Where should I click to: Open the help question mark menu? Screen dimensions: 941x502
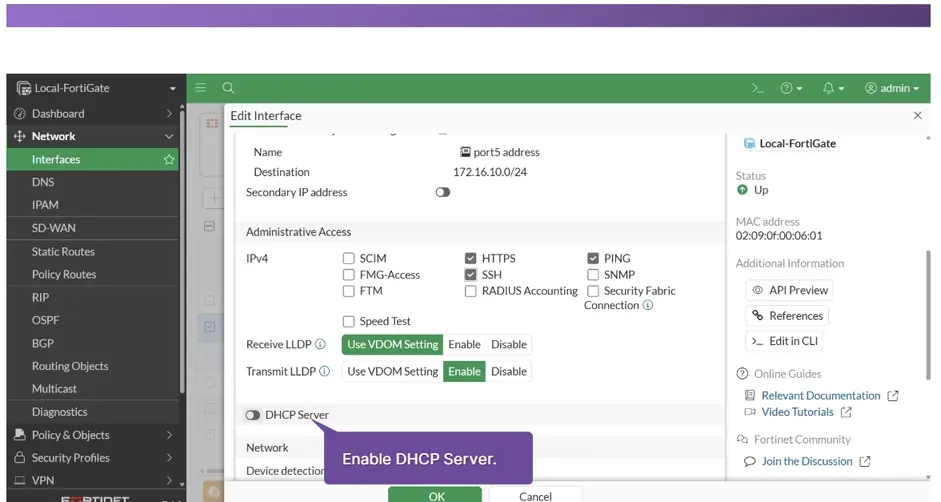point(791,88)
